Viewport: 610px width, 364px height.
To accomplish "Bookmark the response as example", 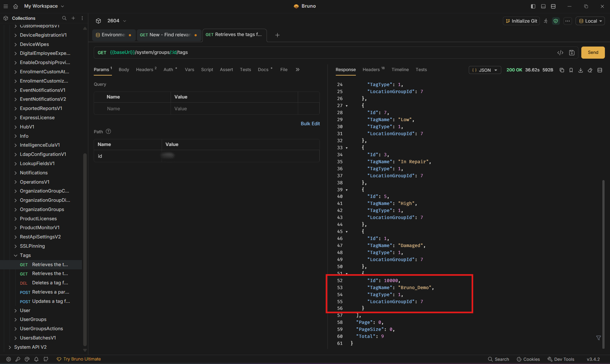I will 571,70.
